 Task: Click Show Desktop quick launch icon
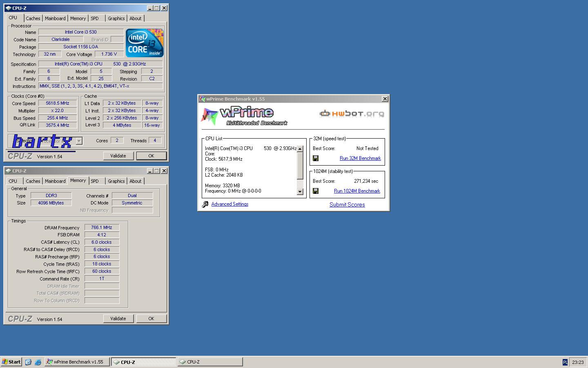click(x=28, y=362)
